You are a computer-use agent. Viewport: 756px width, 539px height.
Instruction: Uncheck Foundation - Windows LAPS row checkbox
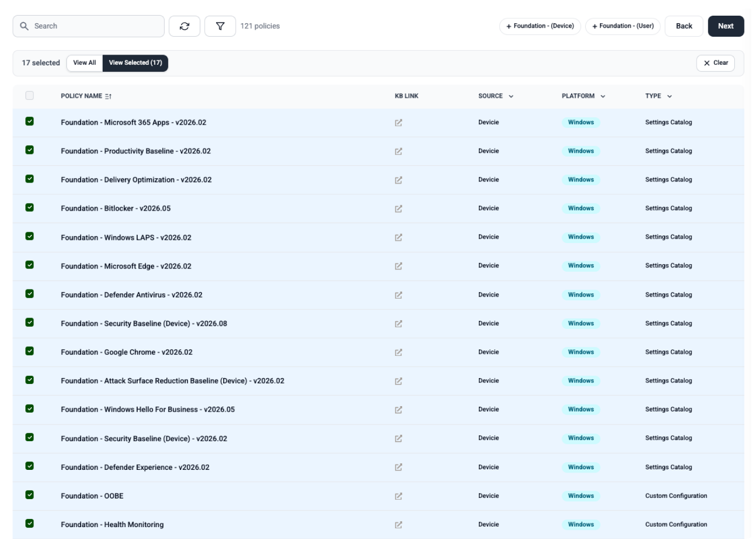pyautogui.click(x=30, y=236)
